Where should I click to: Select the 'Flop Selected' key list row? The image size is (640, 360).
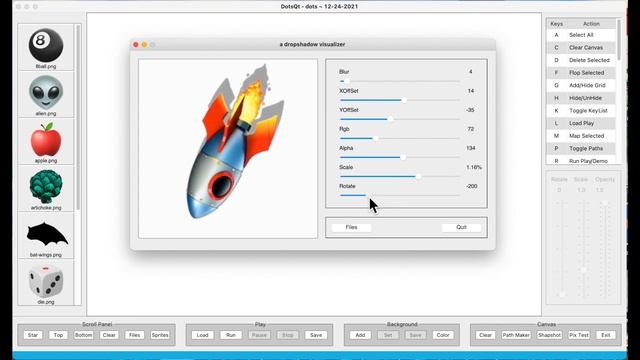tap(581, 73)
